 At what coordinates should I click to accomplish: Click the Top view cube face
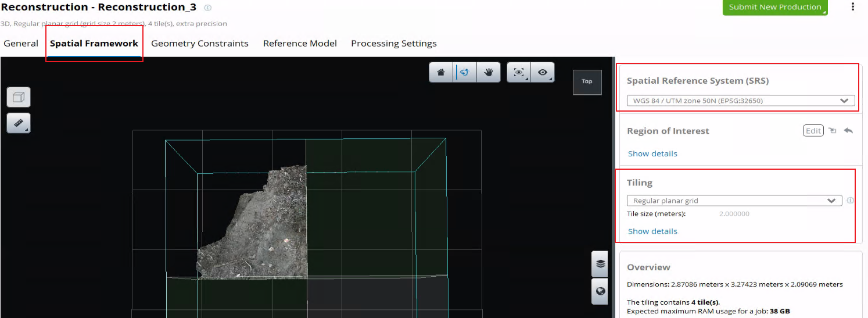click(587, 82)
